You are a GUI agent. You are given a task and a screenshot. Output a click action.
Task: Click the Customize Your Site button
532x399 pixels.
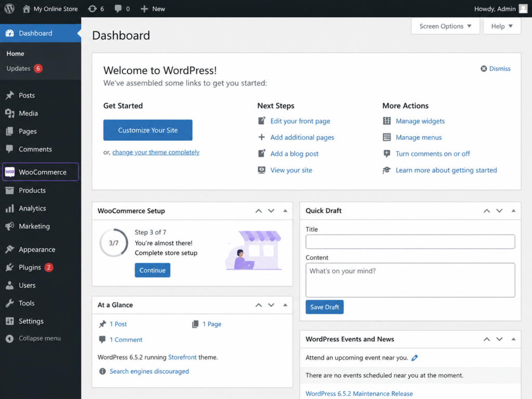coord(148,130)
